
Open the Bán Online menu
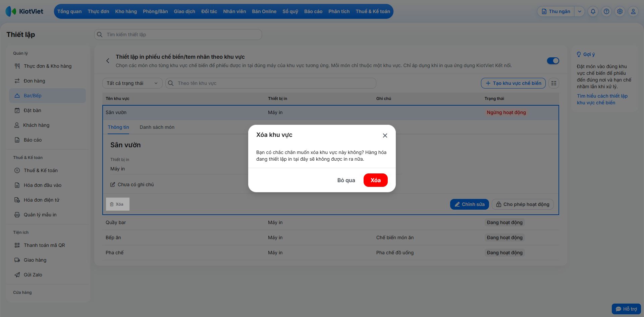coord(264,11)
